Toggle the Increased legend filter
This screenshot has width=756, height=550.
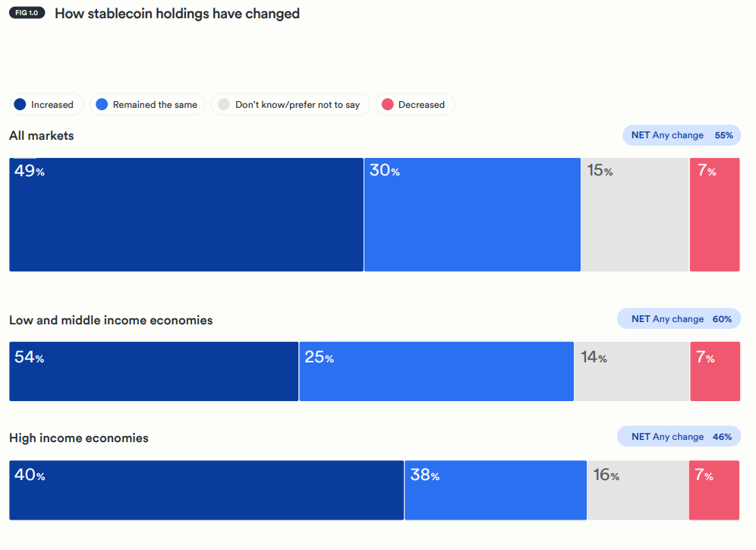pos(46,105)
